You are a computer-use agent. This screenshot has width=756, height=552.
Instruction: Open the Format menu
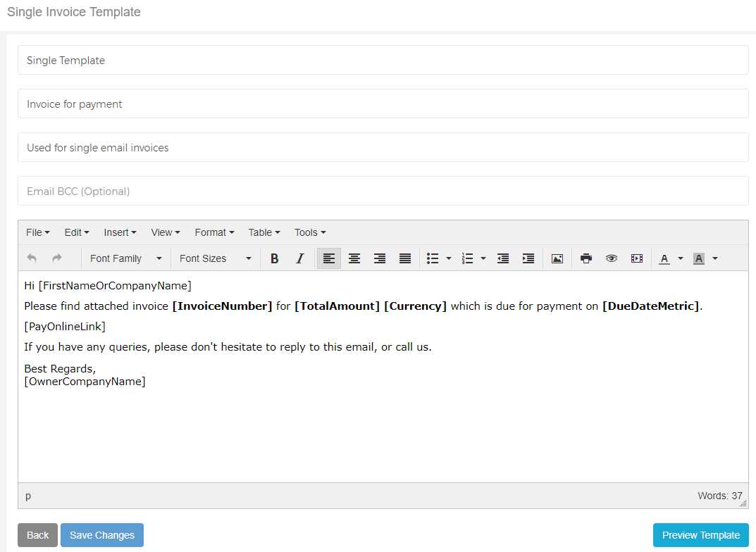coord(215,232)
